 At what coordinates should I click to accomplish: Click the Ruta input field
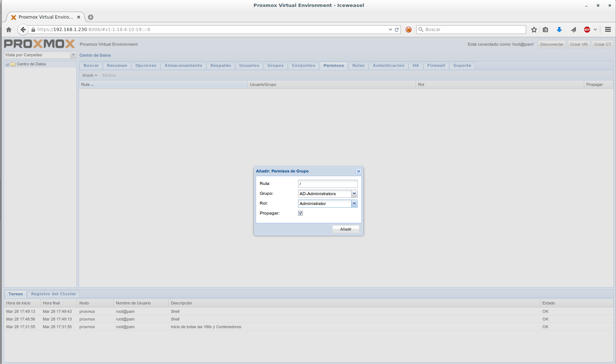pos(327,184)
